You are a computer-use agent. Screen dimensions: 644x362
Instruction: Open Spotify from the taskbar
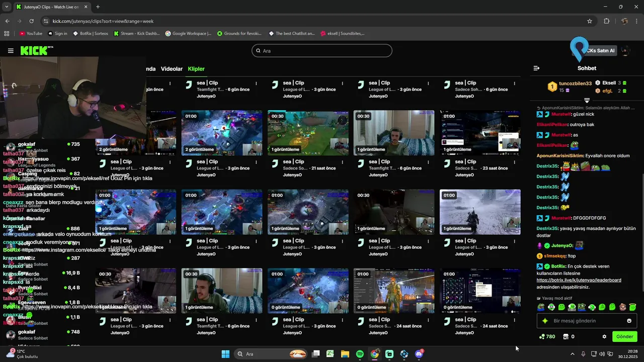[360, 354]
